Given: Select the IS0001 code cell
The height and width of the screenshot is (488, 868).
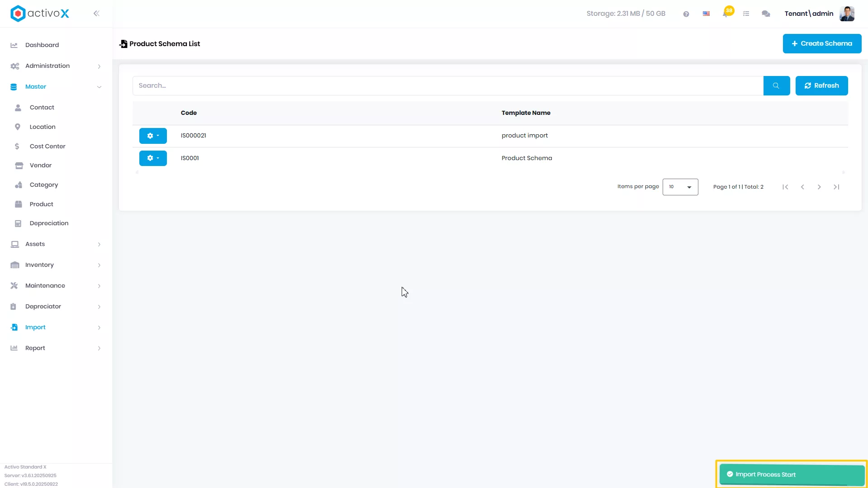Looking at the screenshot, I should coord(190,158).
